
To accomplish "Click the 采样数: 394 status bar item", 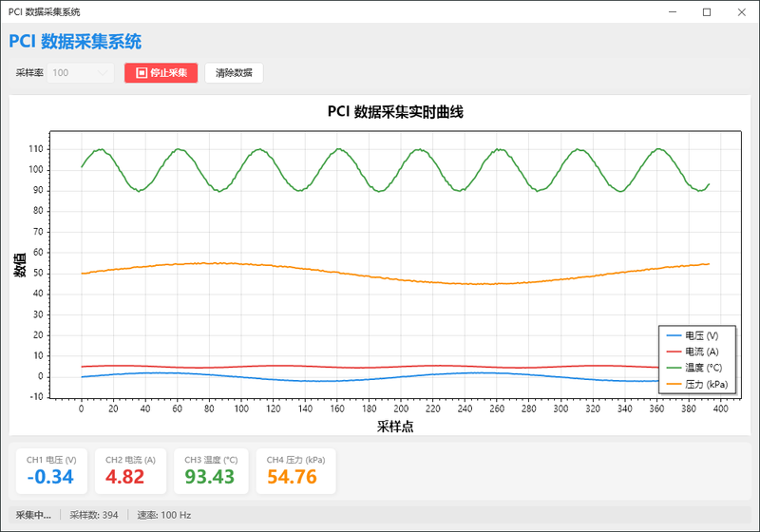I will (93, 515).
